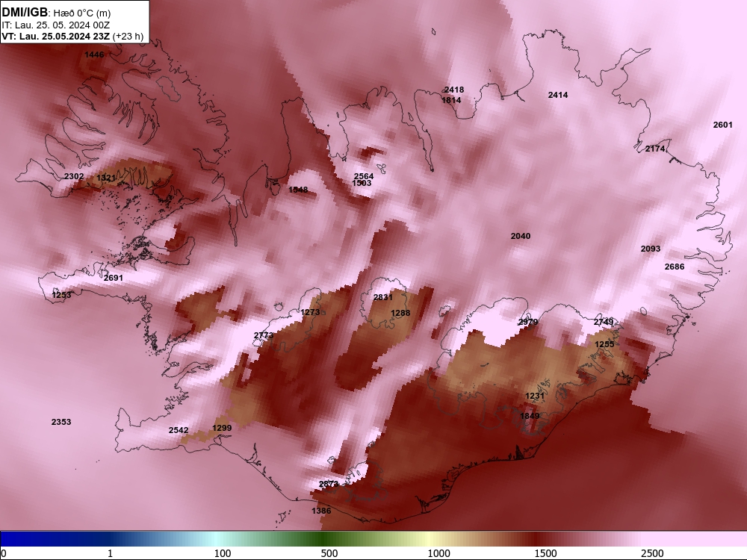Select the 1299 label
747x560 pixels.
pyautogui.click(x=222, y=428)
